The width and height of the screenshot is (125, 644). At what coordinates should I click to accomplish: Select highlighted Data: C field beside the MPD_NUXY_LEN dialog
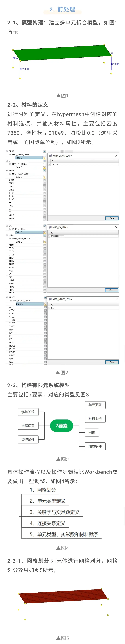click(x=30, y=304)
